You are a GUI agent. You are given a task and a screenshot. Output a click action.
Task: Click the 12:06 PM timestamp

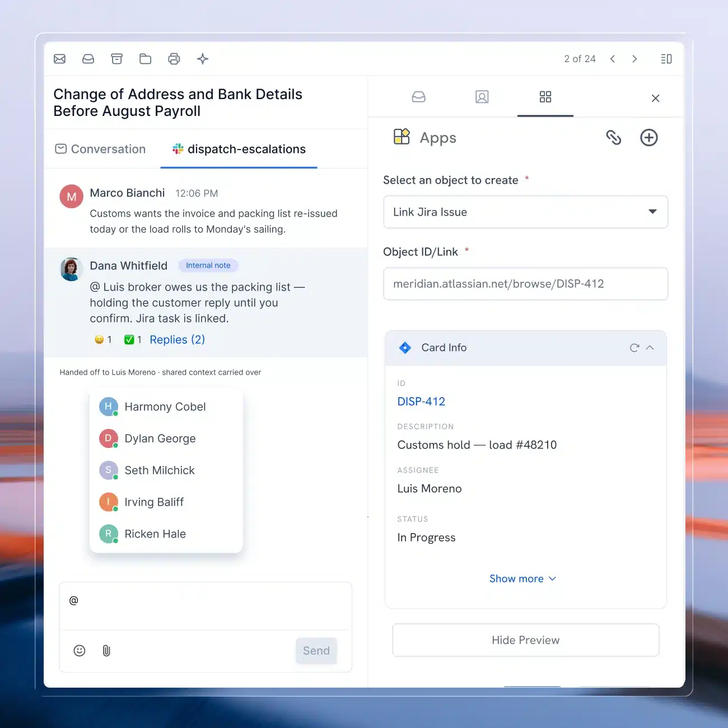tap(197, 193)
